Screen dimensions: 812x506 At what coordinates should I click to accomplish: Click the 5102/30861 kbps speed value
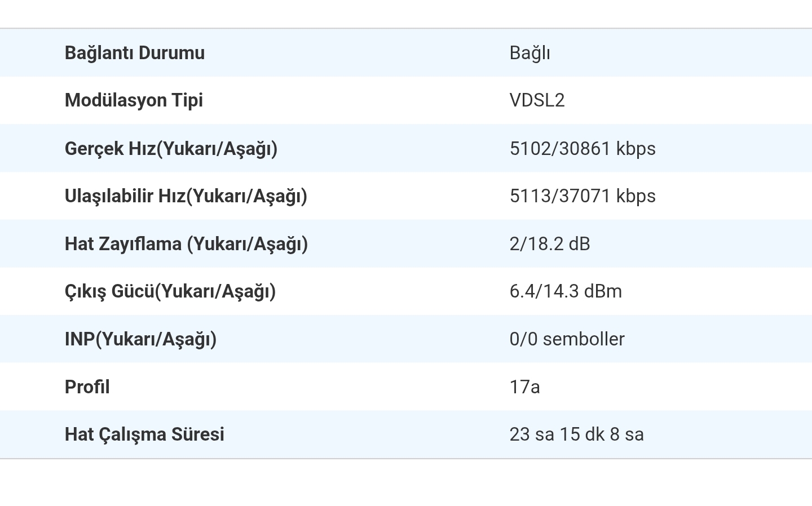coord(582,149)
